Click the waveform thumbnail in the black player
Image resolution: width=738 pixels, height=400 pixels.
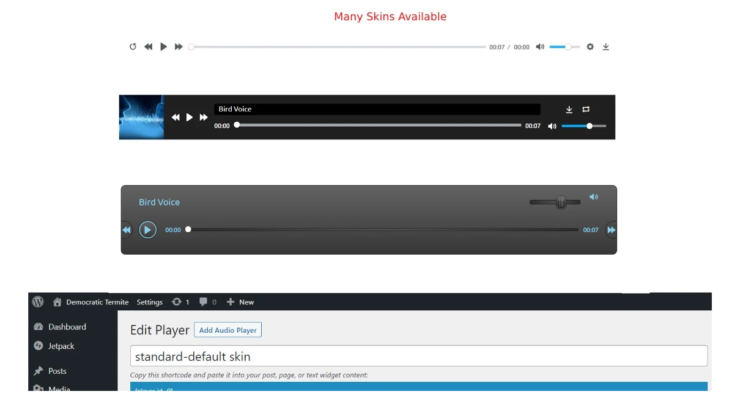pos(141,117)
